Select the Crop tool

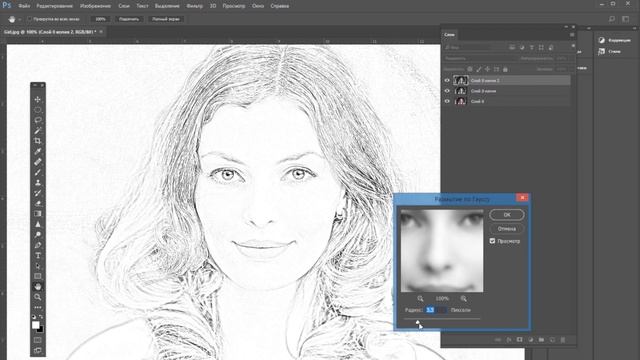click(x=38, y=141)
